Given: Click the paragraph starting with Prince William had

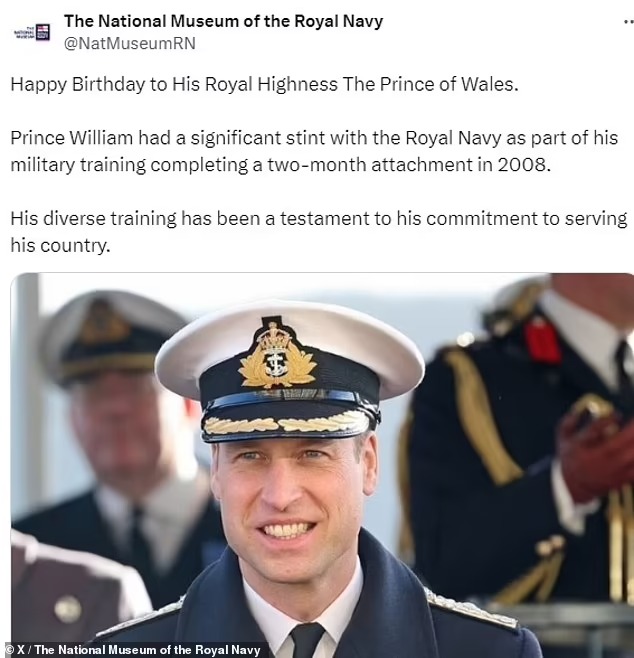Looking at the screenshot, I should pos(314,151).
